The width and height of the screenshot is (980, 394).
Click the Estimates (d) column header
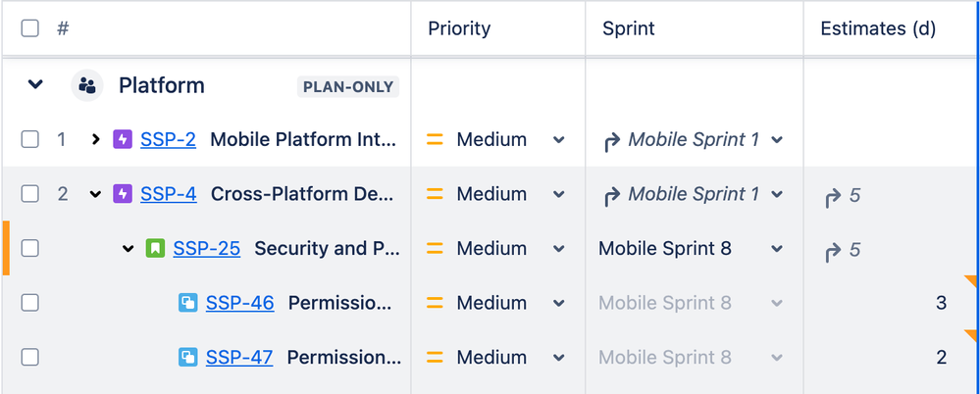tap(878, 28)
